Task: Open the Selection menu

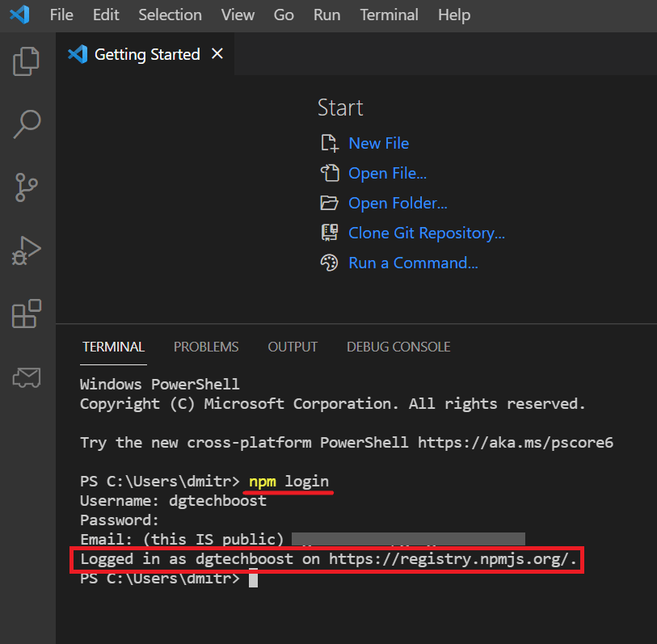Action: click(170, 15)
